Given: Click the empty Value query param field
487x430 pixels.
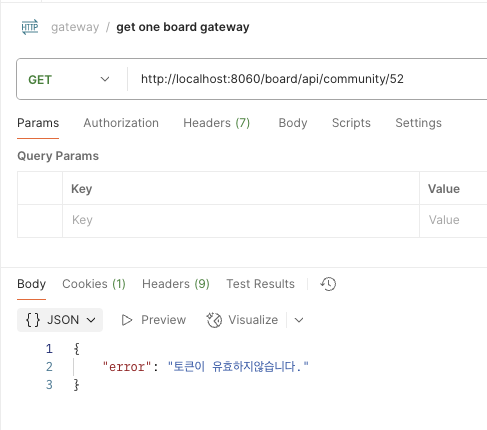Looking at the screenshot, I should point(453,220).
